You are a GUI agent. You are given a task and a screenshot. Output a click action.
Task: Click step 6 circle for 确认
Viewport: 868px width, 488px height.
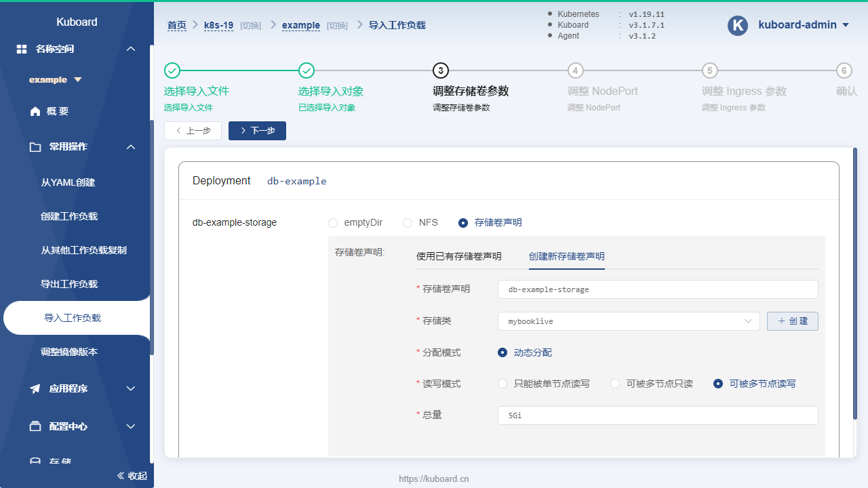click(844, 70)
